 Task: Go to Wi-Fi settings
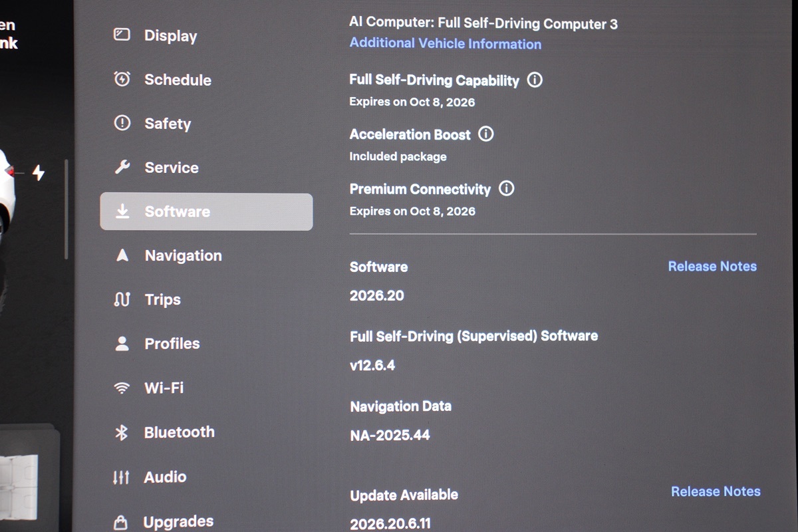(164, 388)
